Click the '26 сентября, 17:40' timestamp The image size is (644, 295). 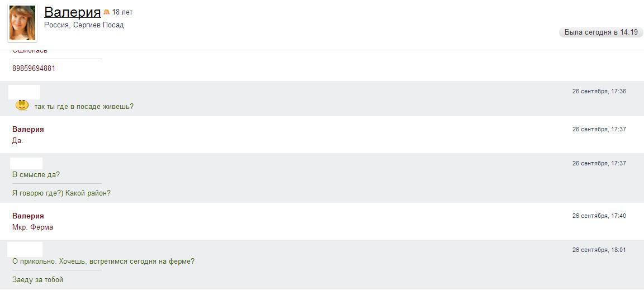599,216
